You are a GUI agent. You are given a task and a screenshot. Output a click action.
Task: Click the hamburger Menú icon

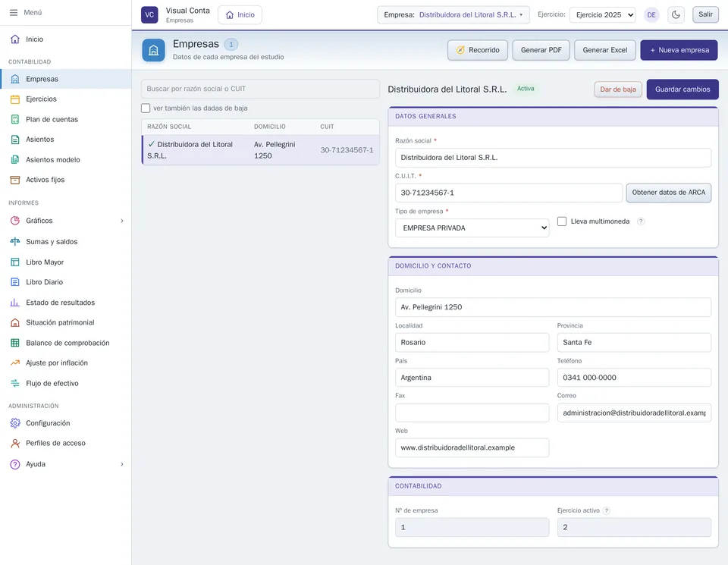pyautogui.click(x=14, y=13)
